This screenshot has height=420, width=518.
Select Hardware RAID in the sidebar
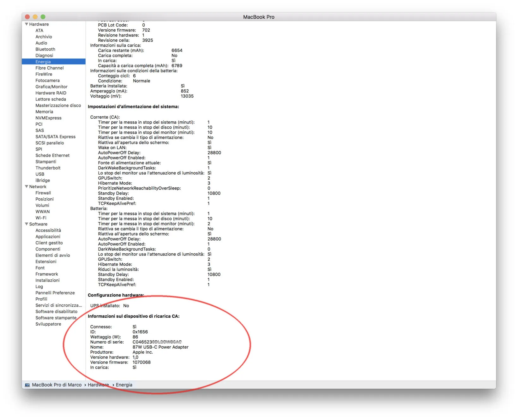click(x=51, y=93)
